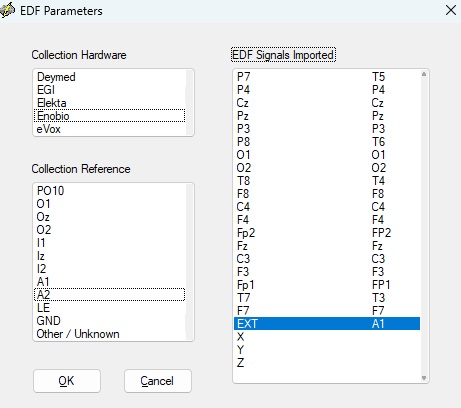Click scroll-up arrow in EDF Signals list
The width and height of the screenshot is (461, 408).
tap(424, 74)
